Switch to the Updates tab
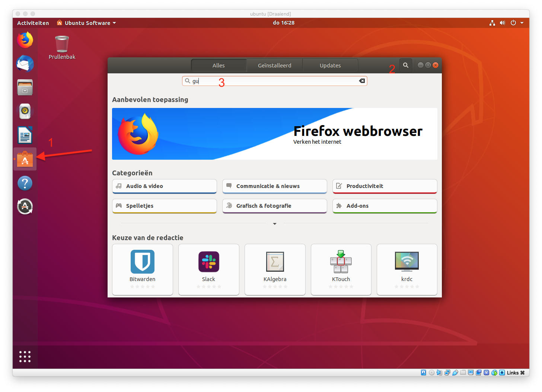542x392 pixels. tap(330, 65)
